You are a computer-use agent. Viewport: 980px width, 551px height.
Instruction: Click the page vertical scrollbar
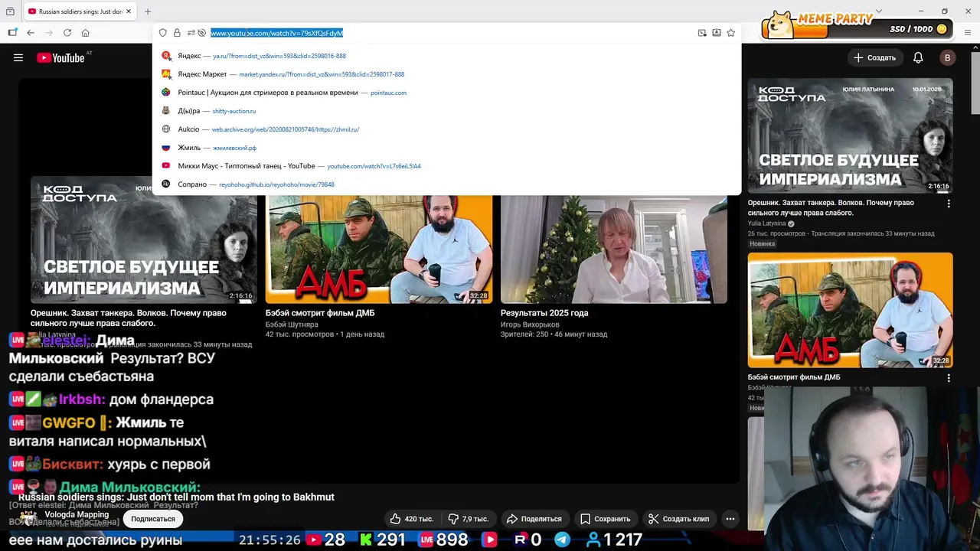975,84
